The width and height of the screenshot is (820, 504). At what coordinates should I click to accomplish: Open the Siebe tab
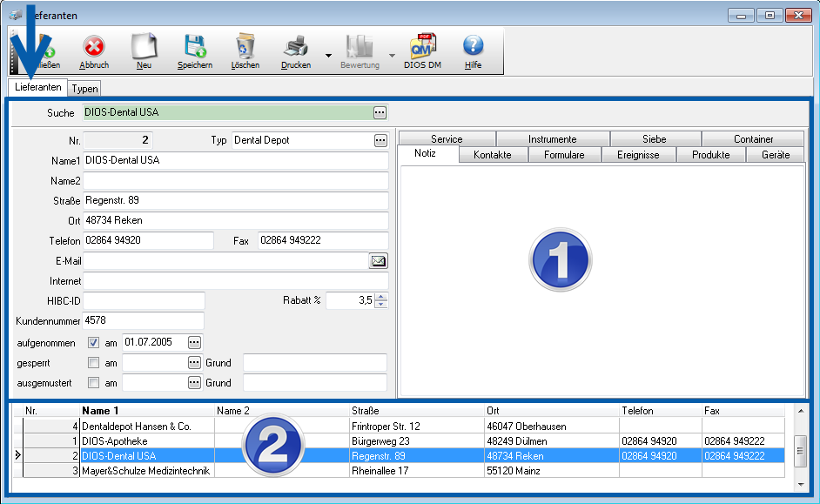[655, 139]
